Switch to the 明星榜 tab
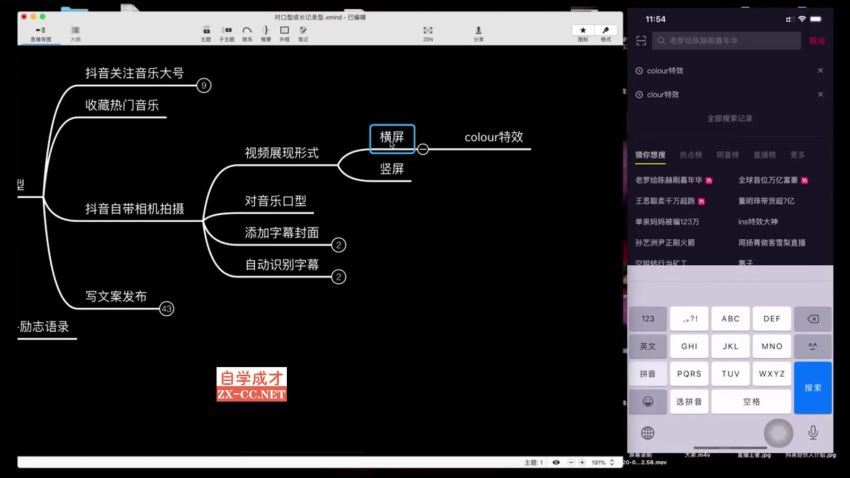Screen dimensions: 850x478 (727, 155)
